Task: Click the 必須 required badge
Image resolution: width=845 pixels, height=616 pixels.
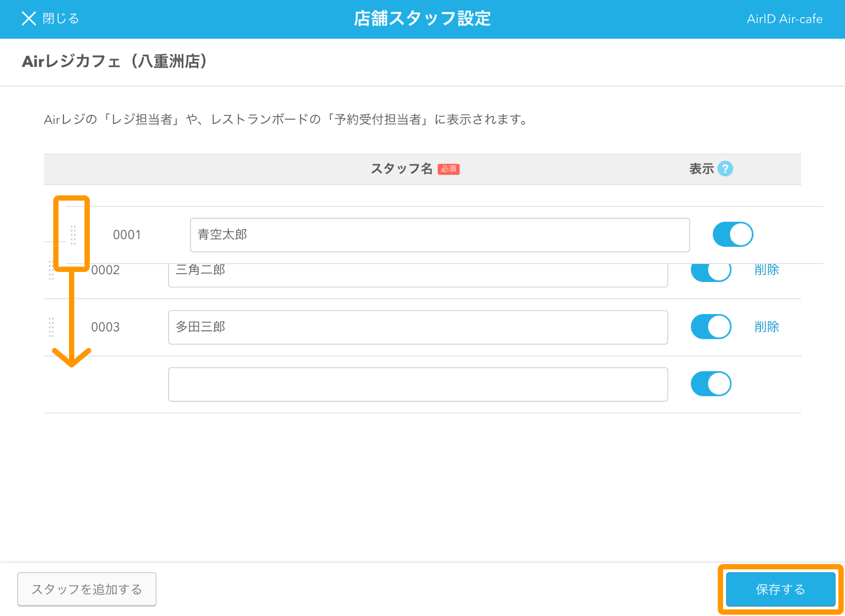Action: (x=448, y=169)
